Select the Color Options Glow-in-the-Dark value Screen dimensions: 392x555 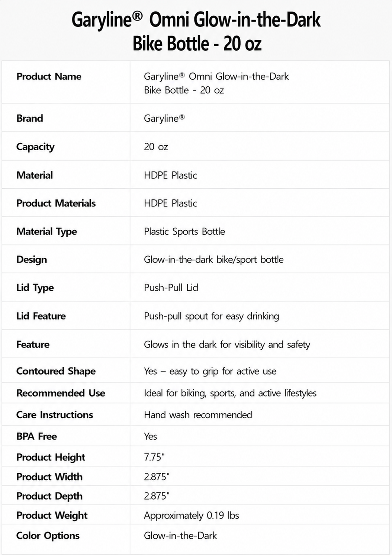(180, 536)
